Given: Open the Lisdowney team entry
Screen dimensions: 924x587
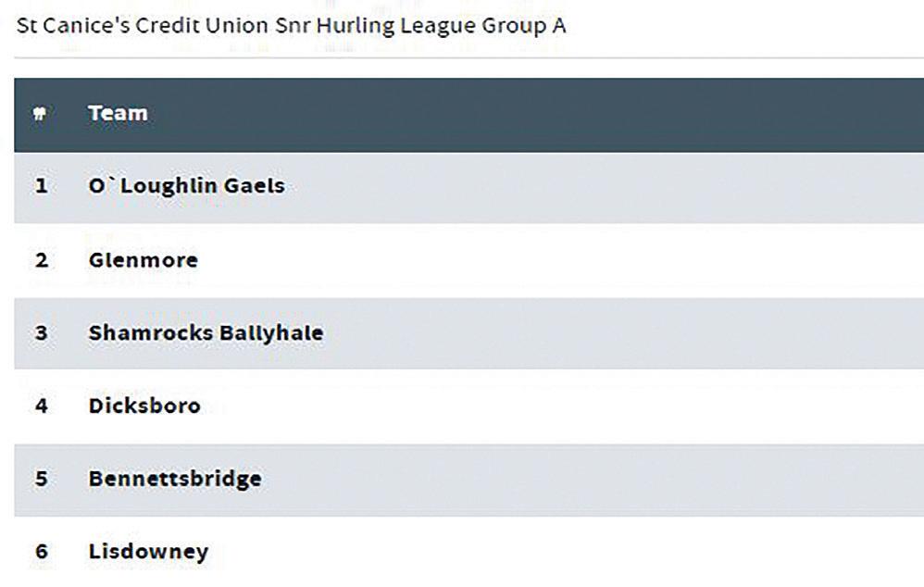Looking at the screenshot, I should tap(148, 552).
